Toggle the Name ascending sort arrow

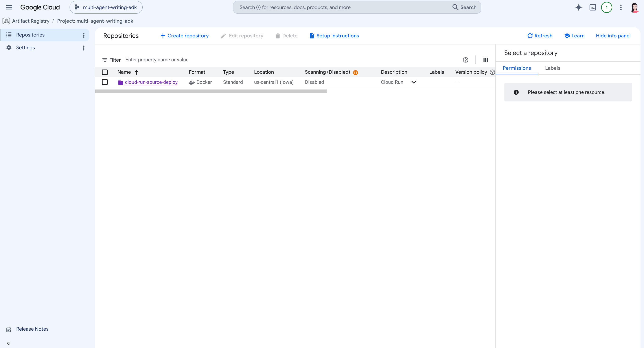(136, 72)
